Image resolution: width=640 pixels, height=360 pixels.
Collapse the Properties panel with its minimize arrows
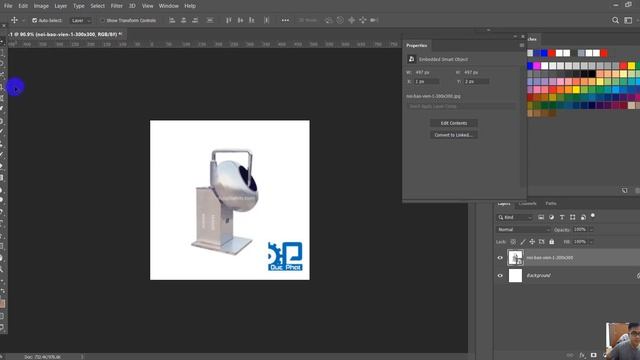(515, 36)
